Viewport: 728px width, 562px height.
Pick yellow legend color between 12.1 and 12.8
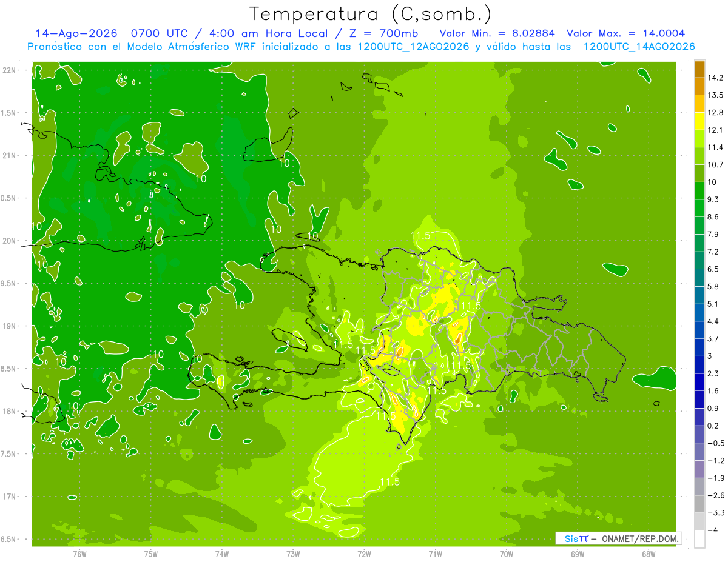click(699, 121)
